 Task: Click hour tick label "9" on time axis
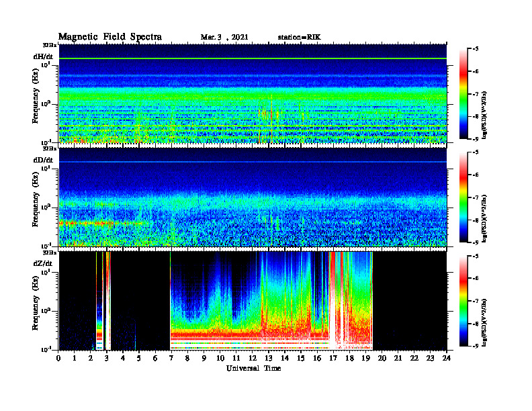tap(204, 359)
